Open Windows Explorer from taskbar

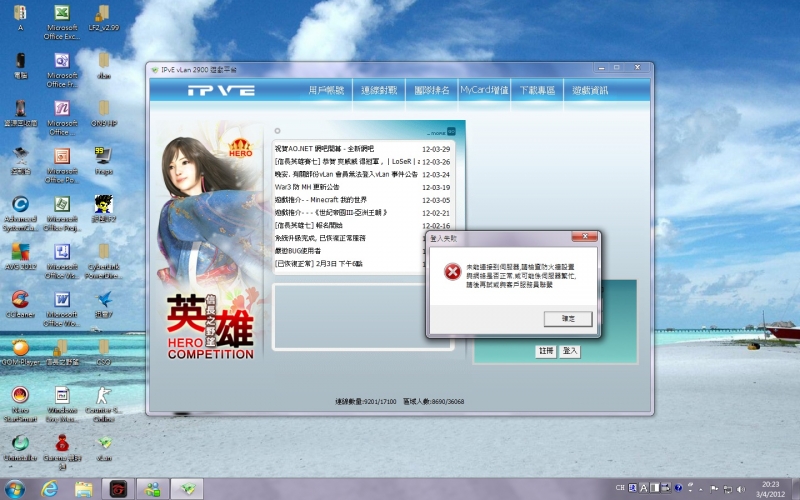[84, 489]
